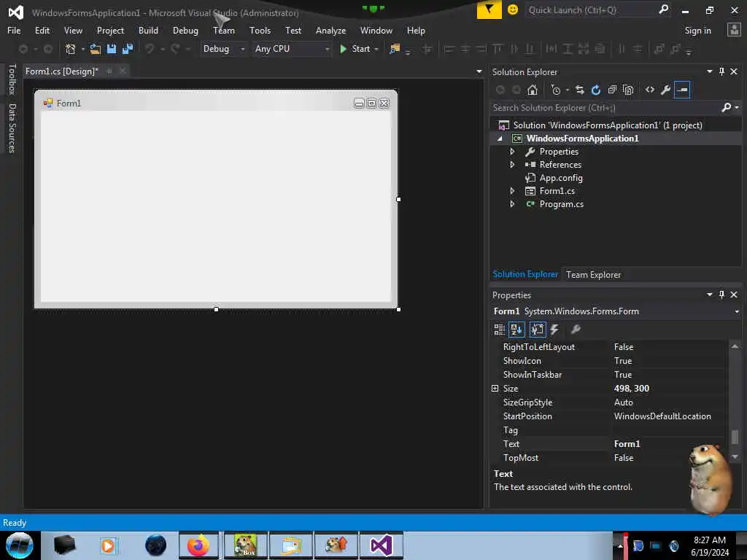Image resolution: width=747 pixels, height=560 pixels.
Task: Click Pending Changes Filter icon in Solution Explorer
Action: click(x=556, y=90)
